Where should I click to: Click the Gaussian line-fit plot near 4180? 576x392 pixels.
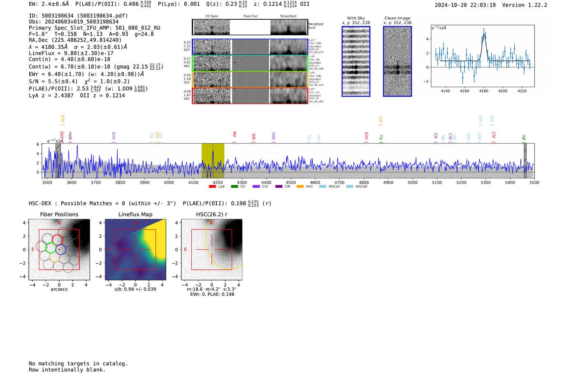point(483,56)
